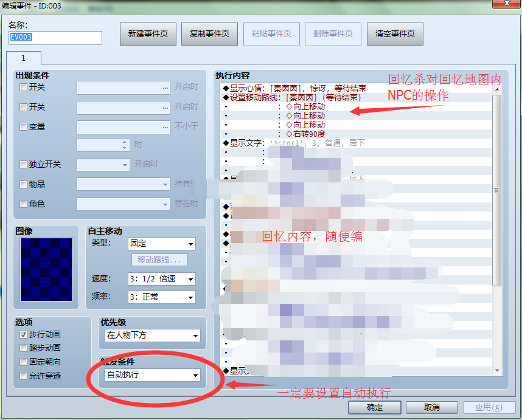
Task: Uncheck the 步行动画 option
Action: coord(23,334)
